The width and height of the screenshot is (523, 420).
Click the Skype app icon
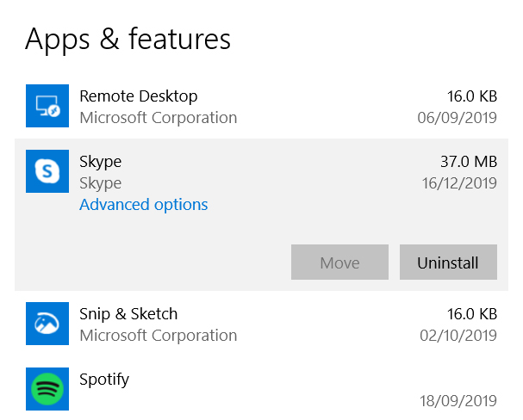click(47, 171)
